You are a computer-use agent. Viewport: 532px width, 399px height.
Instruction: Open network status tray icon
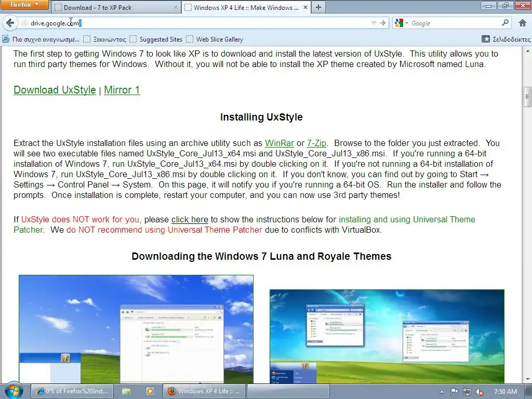[x=467, y=392]
